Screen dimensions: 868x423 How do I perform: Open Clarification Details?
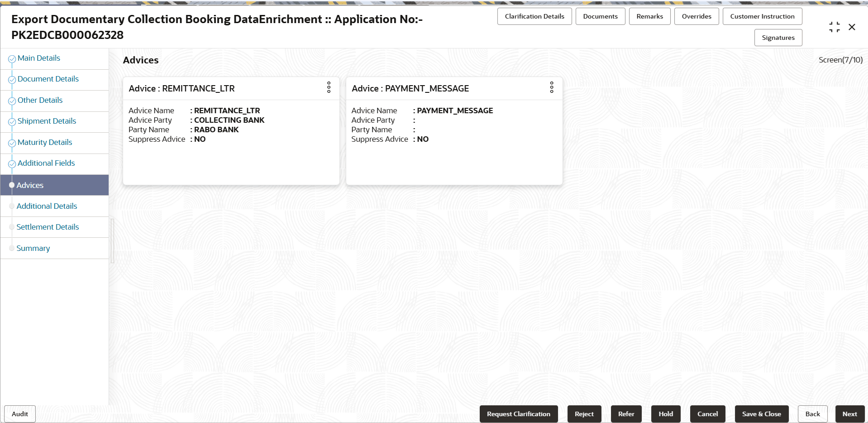[534, 16]
